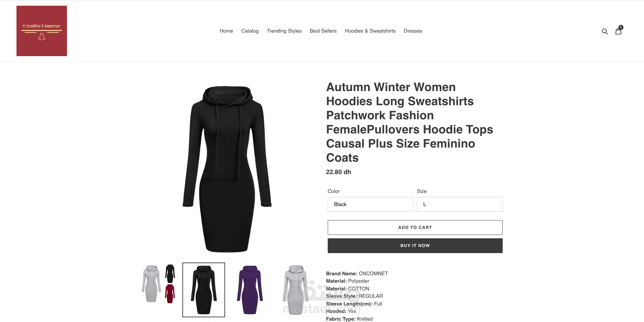Image resolution: width=644 pixels, height=322 pixels.
Task: Select the black hoodie dress thumbnail
Action: point(204,290)
